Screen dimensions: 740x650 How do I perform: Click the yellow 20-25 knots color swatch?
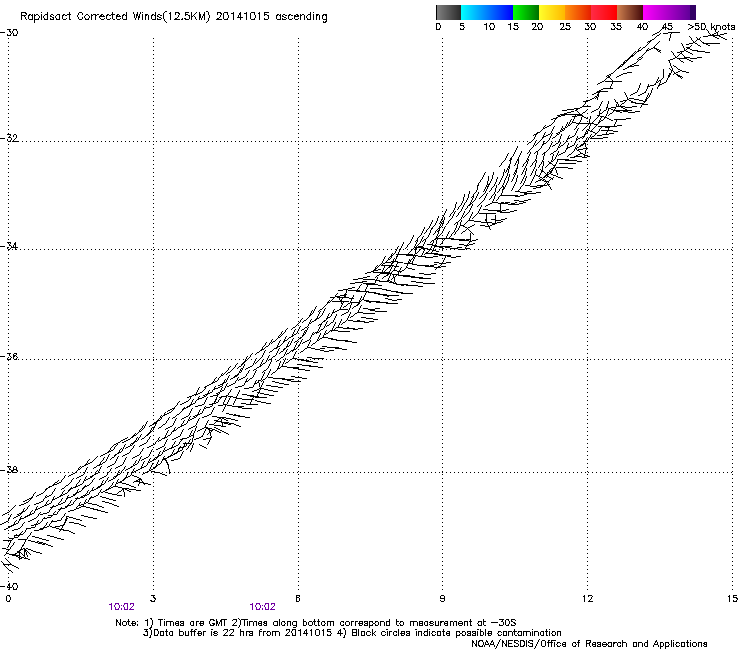click(x=552, y=12)
